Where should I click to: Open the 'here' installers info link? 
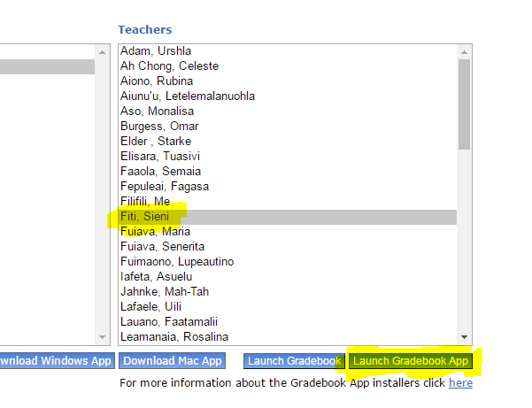click(x=461, y=382)
